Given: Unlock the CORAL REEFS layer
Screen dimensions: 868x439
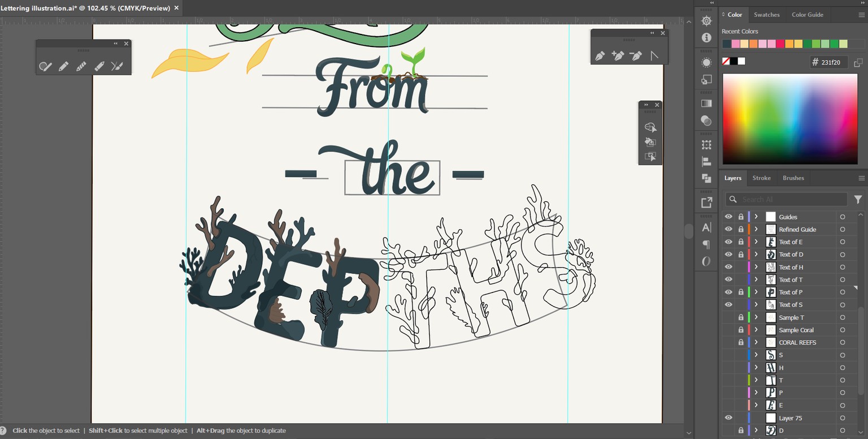Looking at the screenshot, I should (741, 342).
